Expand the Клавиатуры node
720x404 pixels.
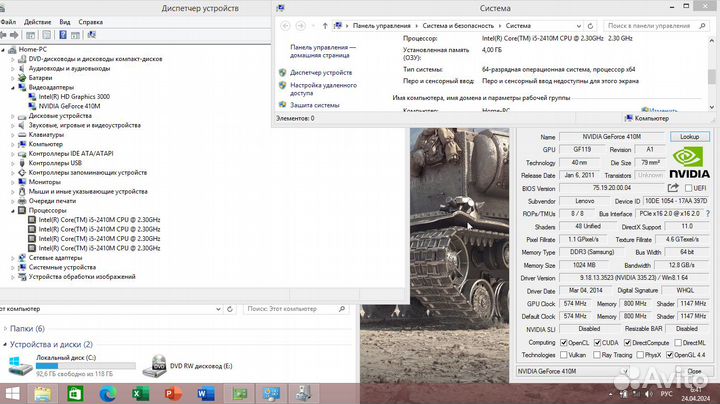coord(13,135)
